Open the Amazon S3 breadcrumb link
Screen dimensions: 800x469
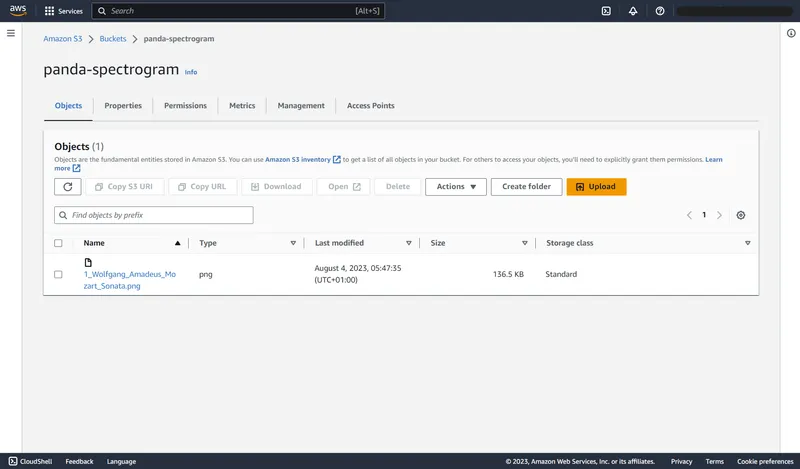63,39
